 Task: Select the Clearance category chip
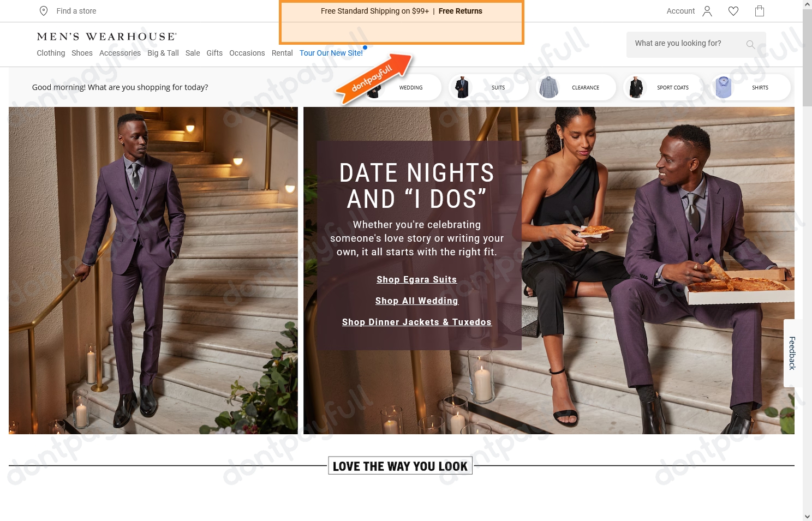[576, 87]
